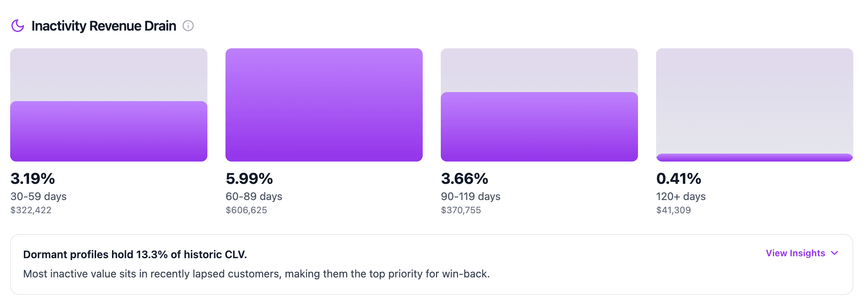Click the $41,309 revenue amount
The image size is (868, 308).
tap(673, 210)
